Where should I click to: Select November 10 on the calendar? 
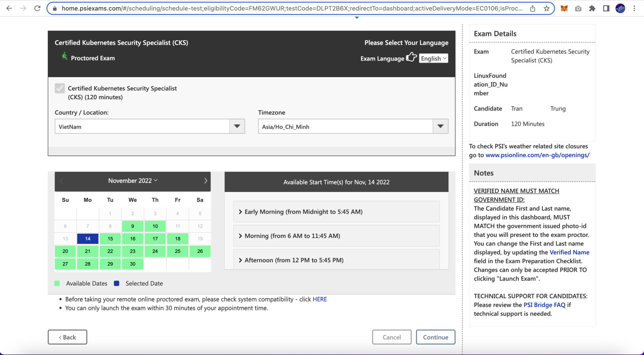point(155,226)
